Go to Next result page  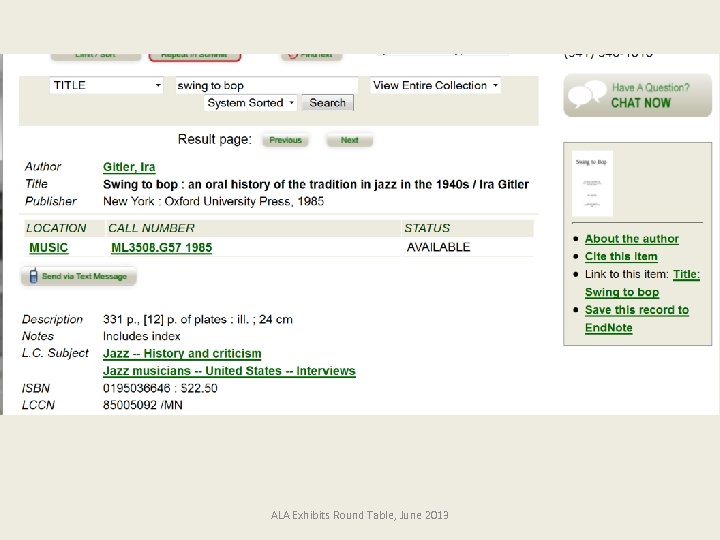pos(349,140)
